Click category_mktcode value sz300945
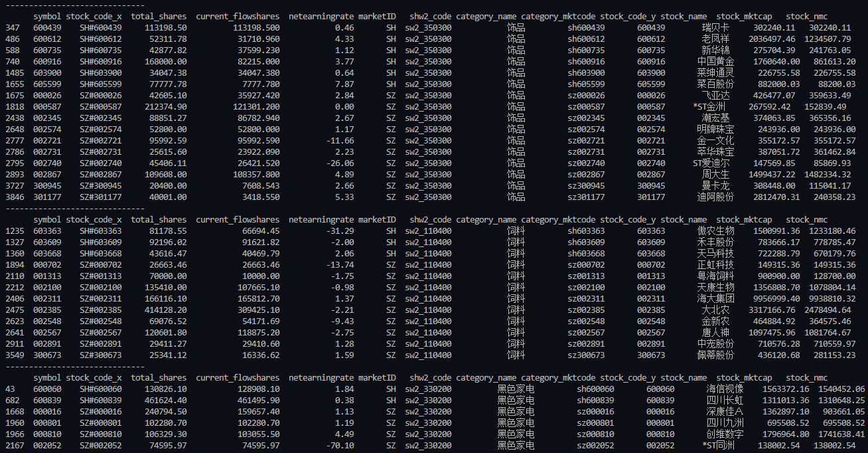Image resolution: width=868 pixels, height=453 pixels. pyautogui.click(x=587, y=186)
